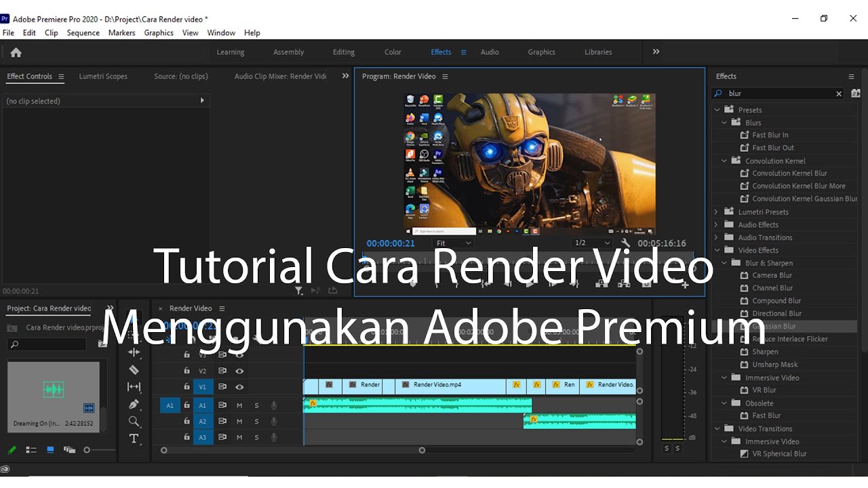The height and width of the screenshot is (488, 868).
Task: Click the green project writable pencil icon
Action: pos(12,449)
